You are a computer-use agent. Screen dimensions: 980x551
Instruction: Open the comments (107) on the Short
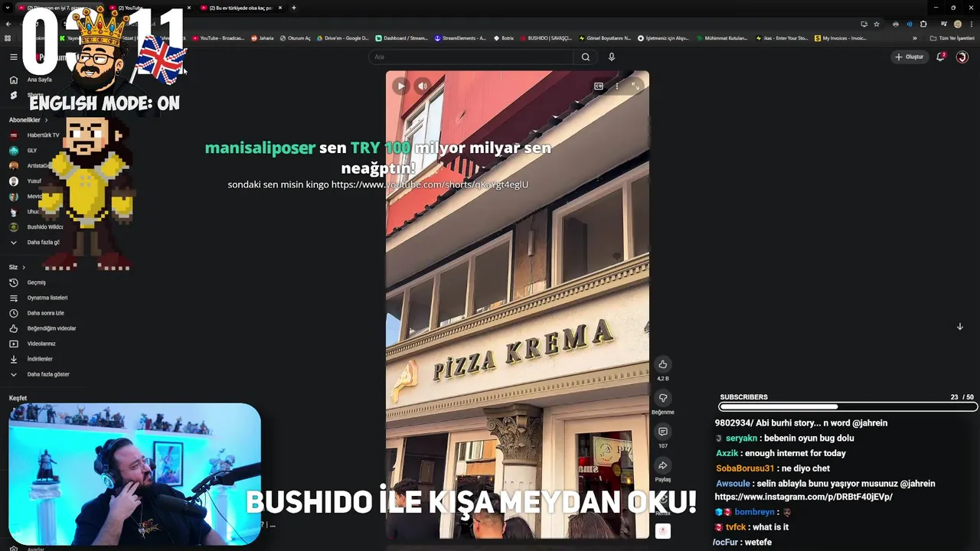663,432
